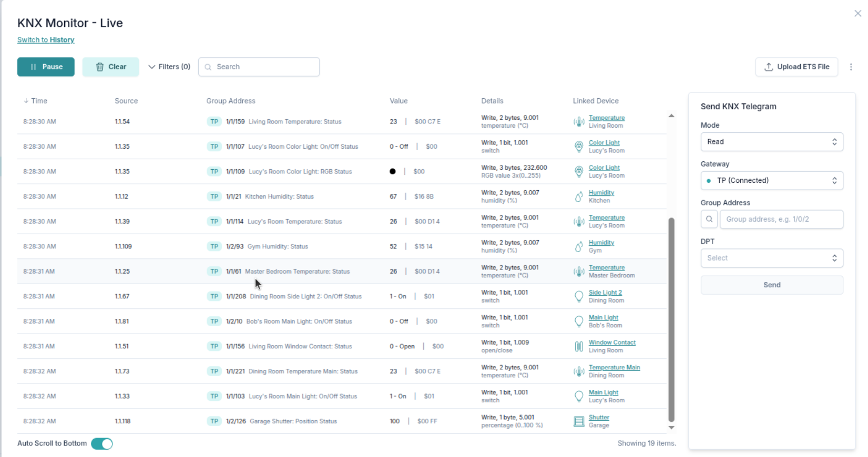This screenshot has height=457, width=868.
Task: Disable Auto Scroll to Bottom toggle
Action: (x=102, y=444)
